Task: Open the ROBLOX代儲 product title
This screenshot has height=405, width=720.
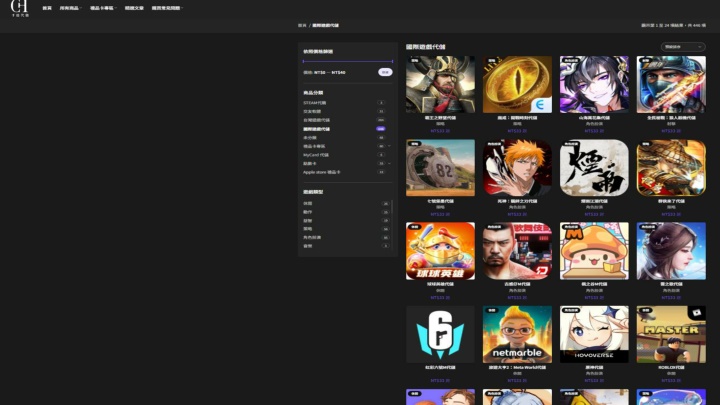Action: pos(671,367)
